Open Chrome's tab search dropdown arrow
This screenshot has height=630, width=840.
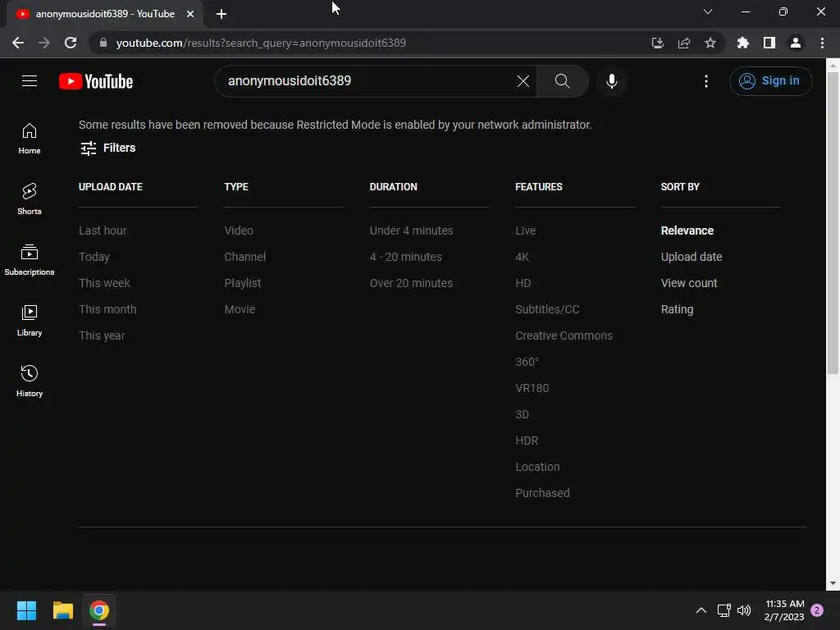click(x=708, y=11)
